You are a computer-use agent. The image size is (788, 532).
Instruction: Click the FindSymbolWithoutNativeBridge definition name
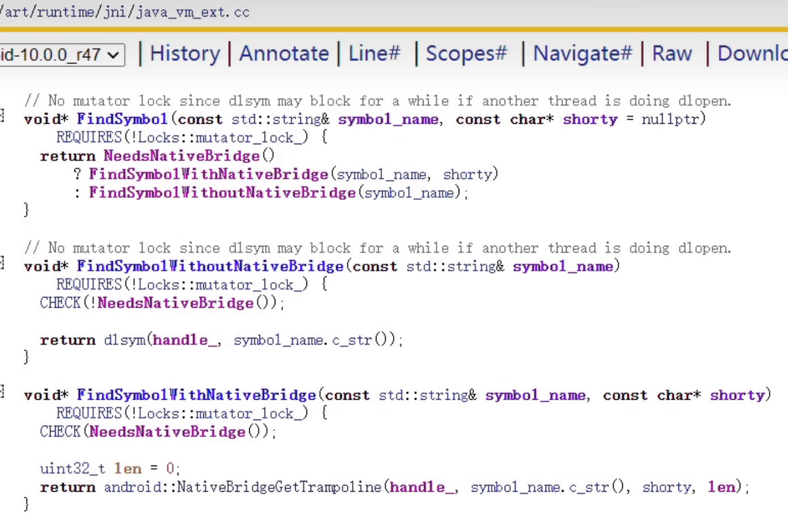[x=209, y=266]
